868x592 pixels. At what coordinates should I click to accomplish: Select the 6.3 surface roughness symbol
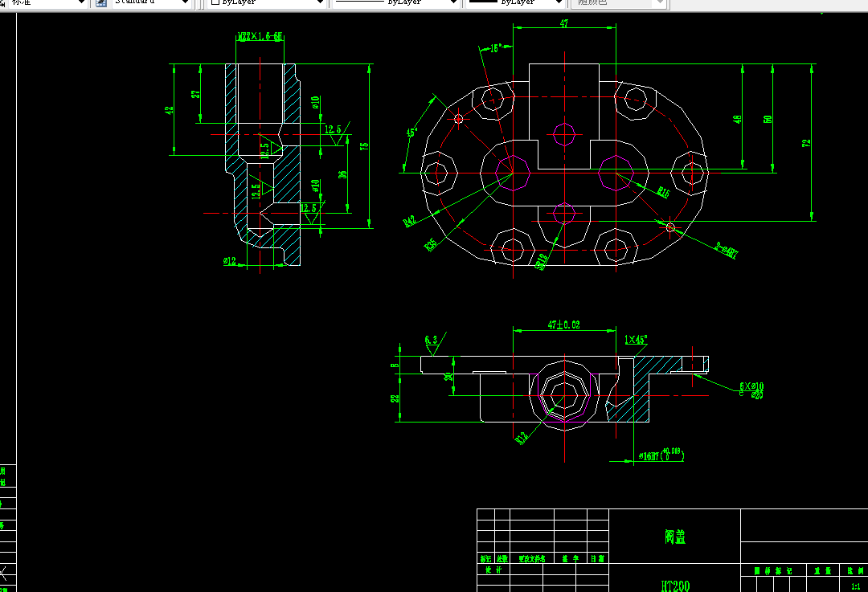[435, 343]
